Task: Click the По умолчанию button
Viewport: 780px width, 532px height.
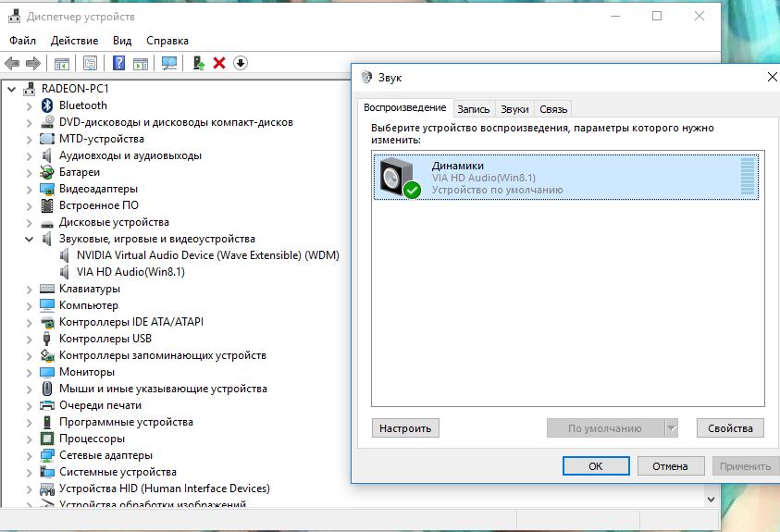Action: point(605,428)
